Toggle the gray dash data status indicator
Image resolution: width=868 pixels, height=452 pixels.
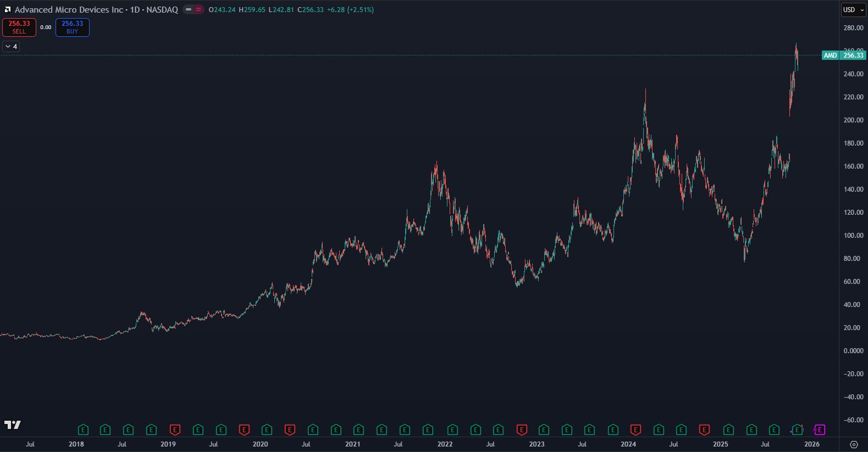click(x=189, y=10)
